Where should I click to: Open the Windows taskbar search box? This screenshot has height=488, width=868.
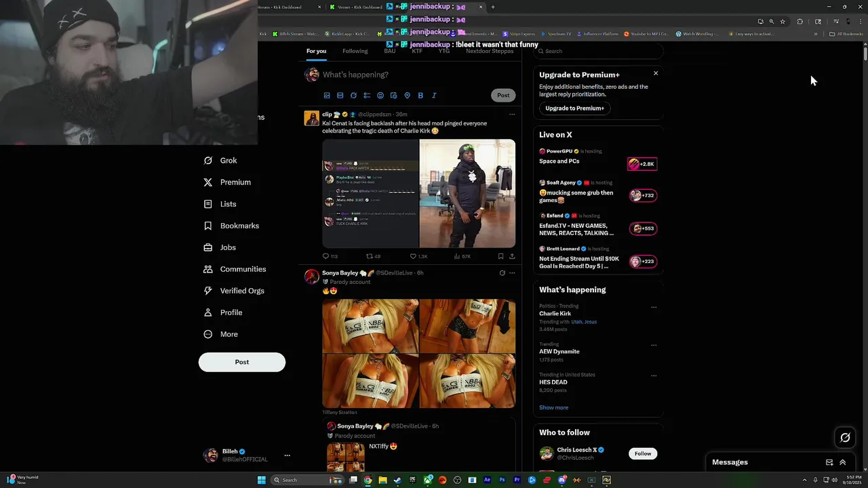307,480
